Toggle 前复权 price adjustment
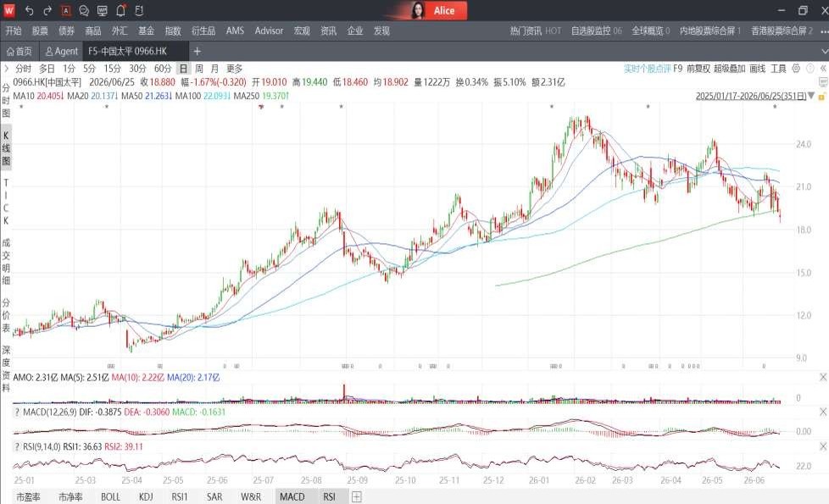 [x=698, y=69]
